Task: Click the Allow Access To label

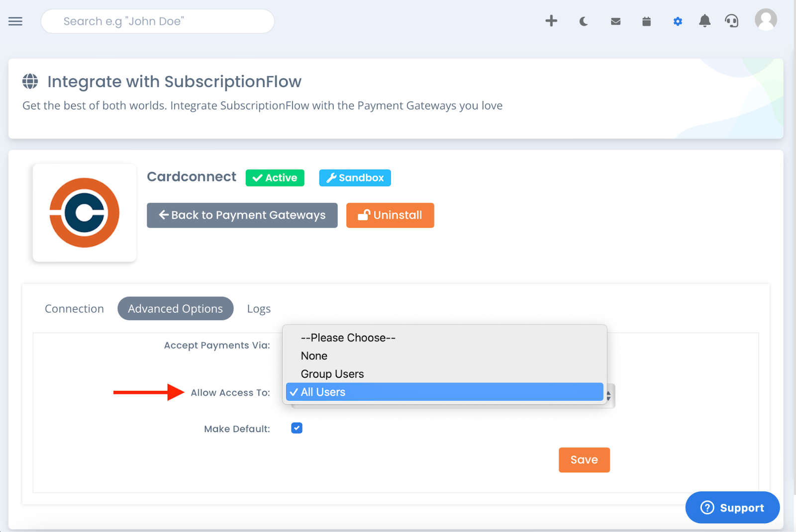Action: (x=230, y=393)
